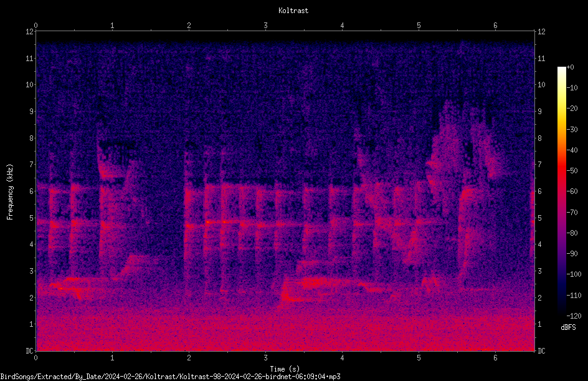Open the BirdSongs file path text
Image resolution: width=588 pixels, height=381 pixels.
(170, 377)
